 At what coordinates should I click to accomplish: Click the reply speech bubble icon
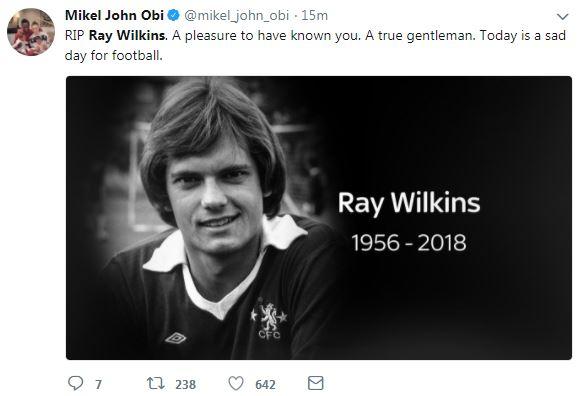click(76, 383)
